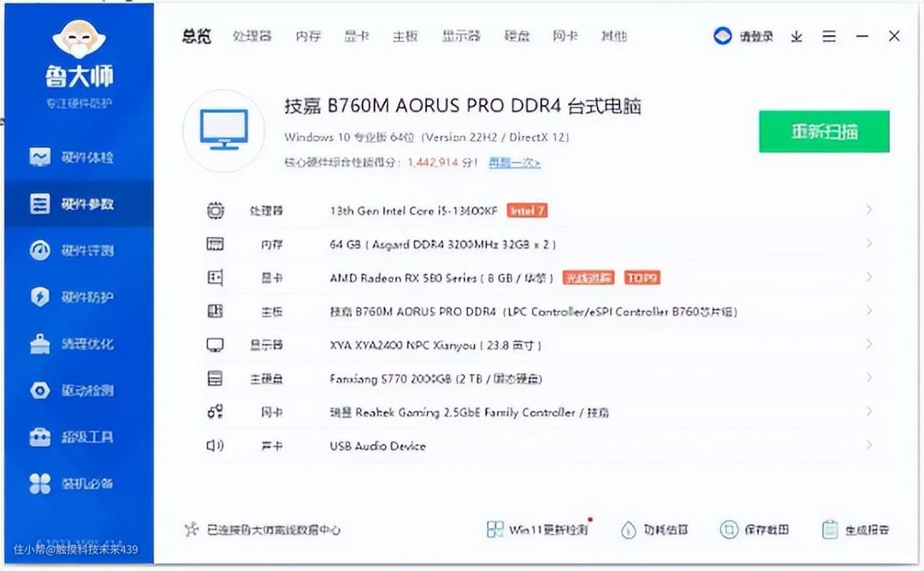Click the 请登录 account icon

tap(722, 36)
